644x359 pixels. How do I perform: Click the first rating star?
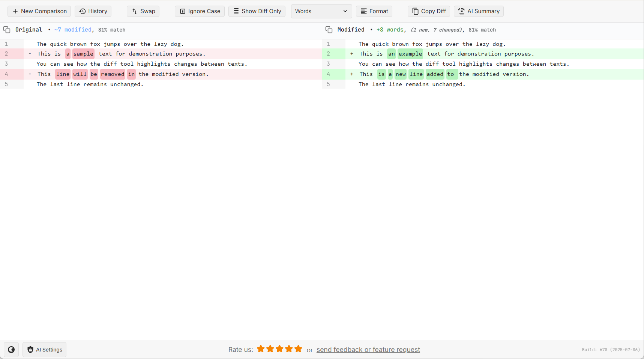[261, 349]
